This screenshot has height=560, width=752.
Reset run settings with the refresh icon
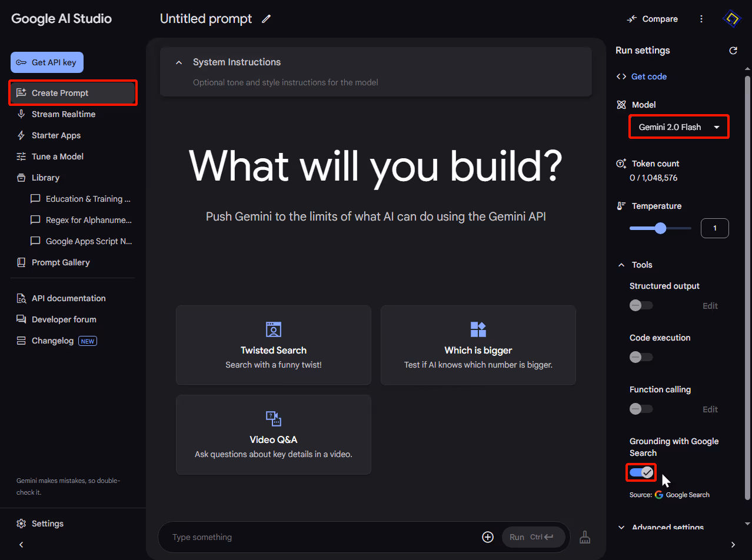point(733,51)
